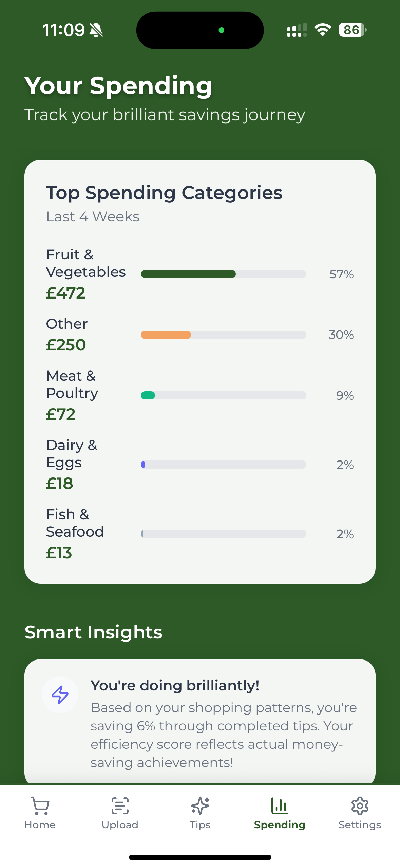Tap the muted bell status icon
400x868 pixels.
96,30
